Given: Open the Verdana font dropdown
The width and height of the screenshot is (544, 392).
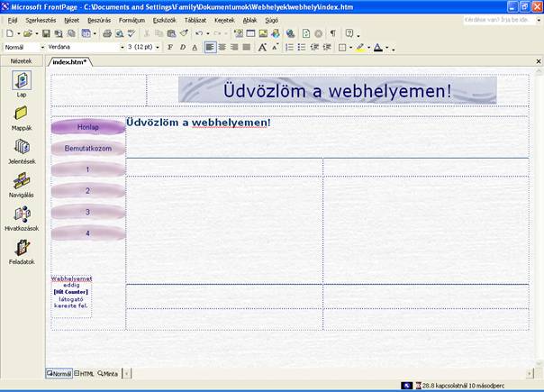Looking at the screenshot, I should (121, 47).
